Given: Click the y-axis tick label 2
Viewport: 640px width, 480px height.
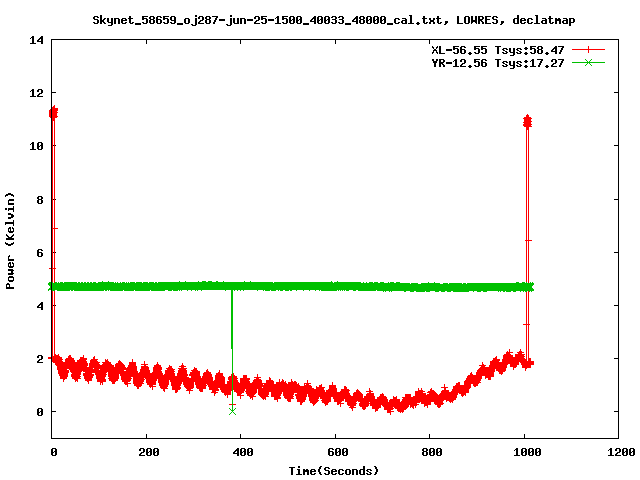Looking at the screenshot, I should pos(40,359).
